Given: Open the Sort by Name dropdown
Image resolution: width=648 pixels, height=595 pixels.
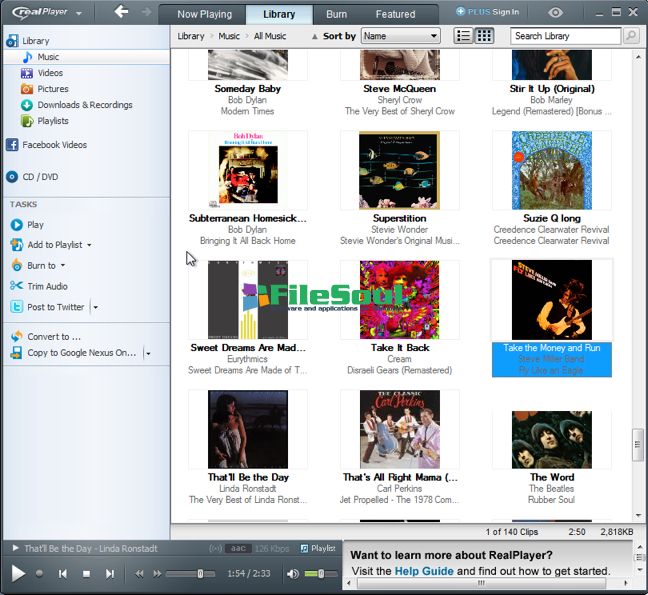Looking at the screenshot, I should [400, 36].
